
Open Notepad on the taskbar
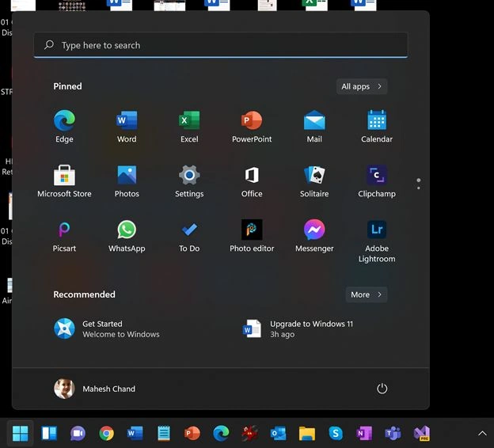tap(164, 433)
